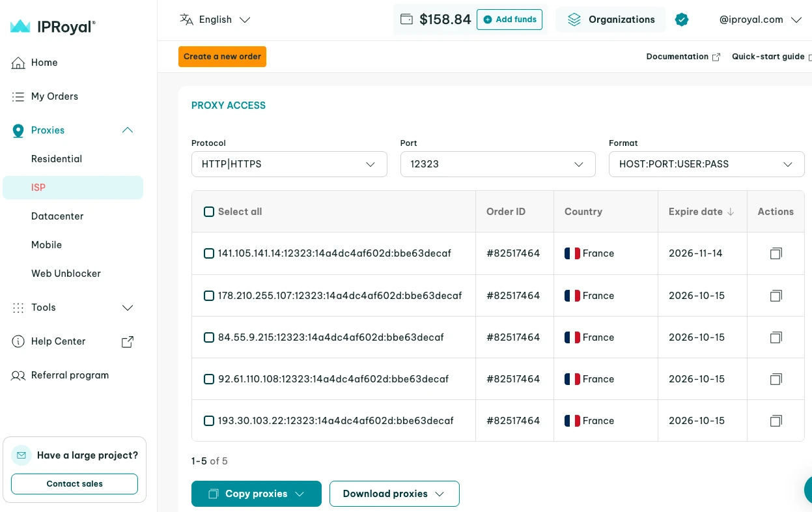The width and height of the screenshot is (812, 512).
Task: Copy proxy 92.61.110.108 via Actions icon
Action: (776, 379)
